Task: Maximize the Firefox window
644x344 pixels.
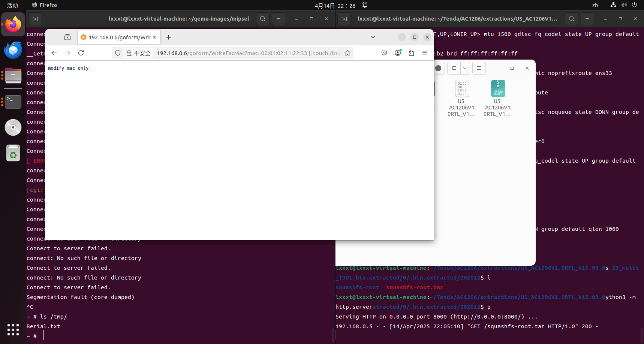Action: [415, 37]
